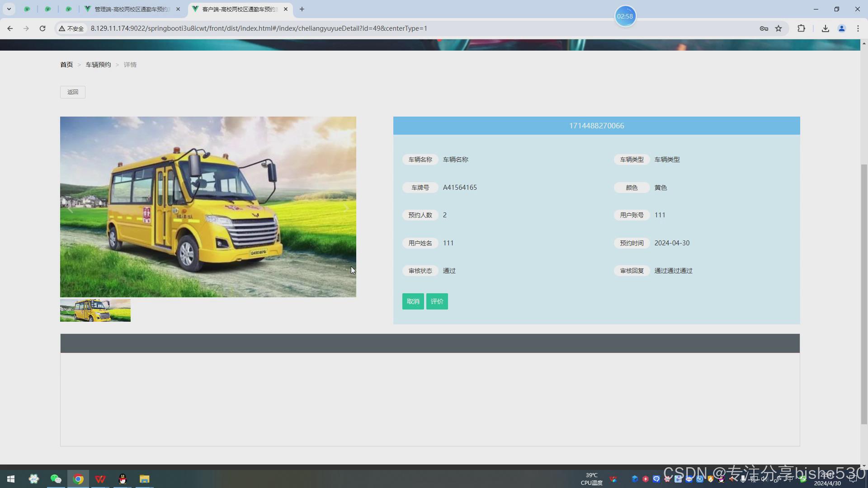The image size is (868, 488).
Task: Click the 评价 button
Action: click(437, 301)
